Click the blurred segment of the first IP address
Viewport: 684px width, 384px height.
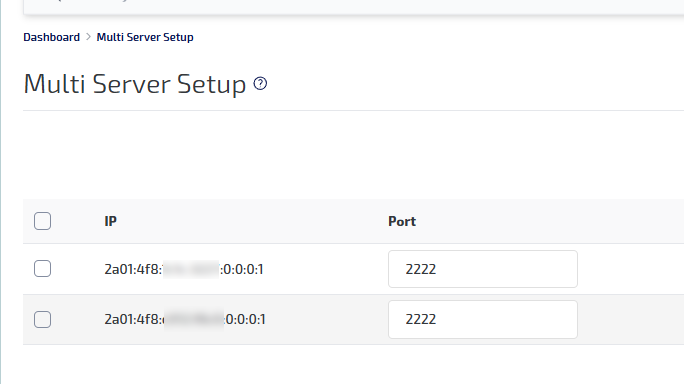pyautogui.click(x=191, y=269)
